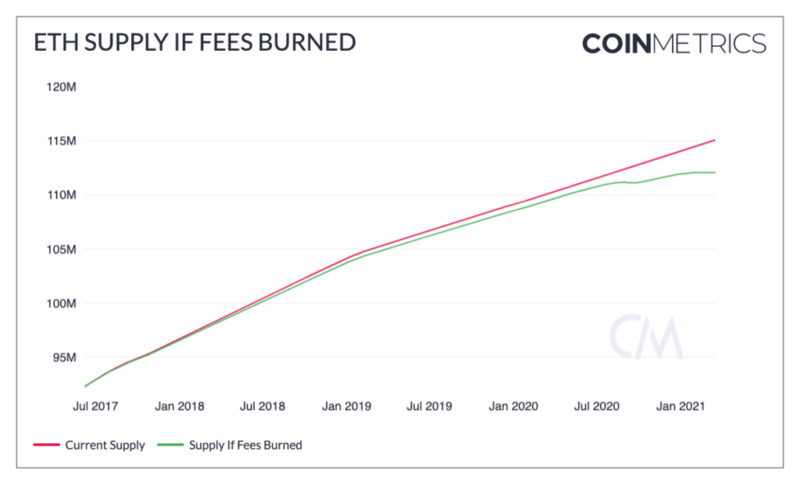Click the COINMETRICS logo
The width and height of the screenshot is (800, 484).
point(674,44)
